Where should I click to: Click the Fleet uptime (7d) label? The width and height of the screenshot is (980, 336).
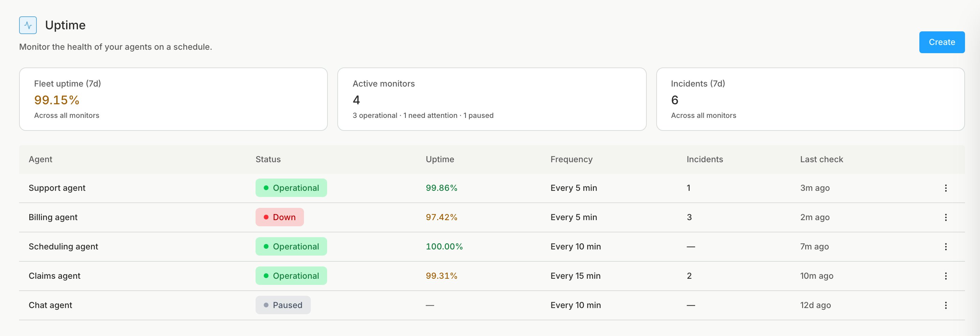point(67,84)
